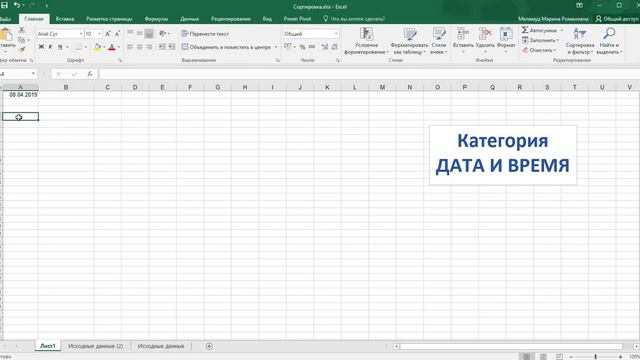Screen dimensions: 640x360
Task: Apply comma thousands separator style
Action: pos(312,47)
